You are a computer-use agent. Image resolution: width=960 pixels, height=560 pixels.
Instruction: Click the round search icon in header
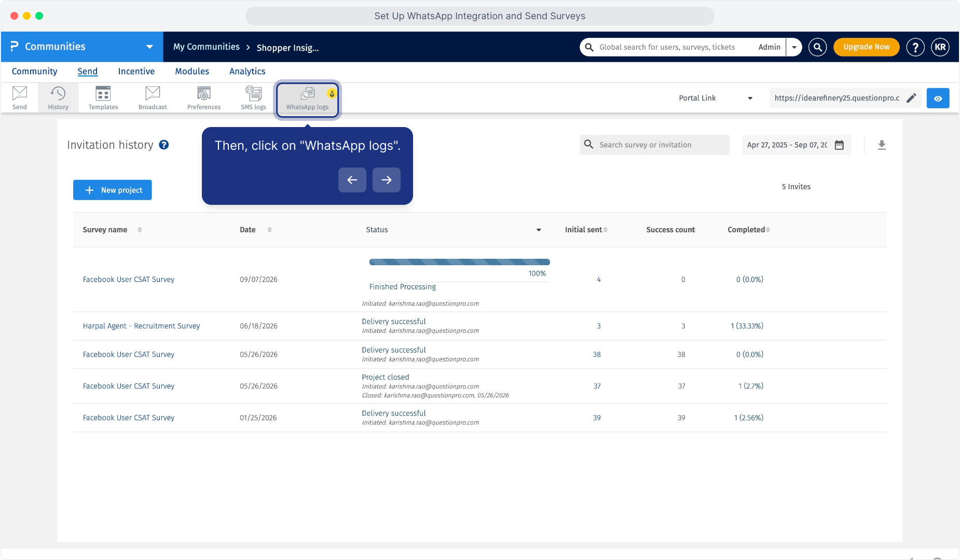tap(817, 47)
